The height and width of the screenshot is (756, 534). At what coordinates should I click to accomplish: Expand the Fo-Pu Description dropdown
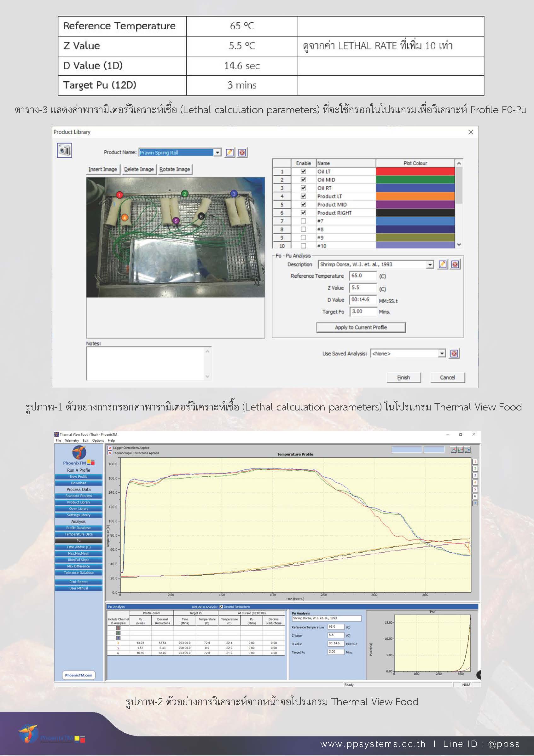tap(431, 265)
